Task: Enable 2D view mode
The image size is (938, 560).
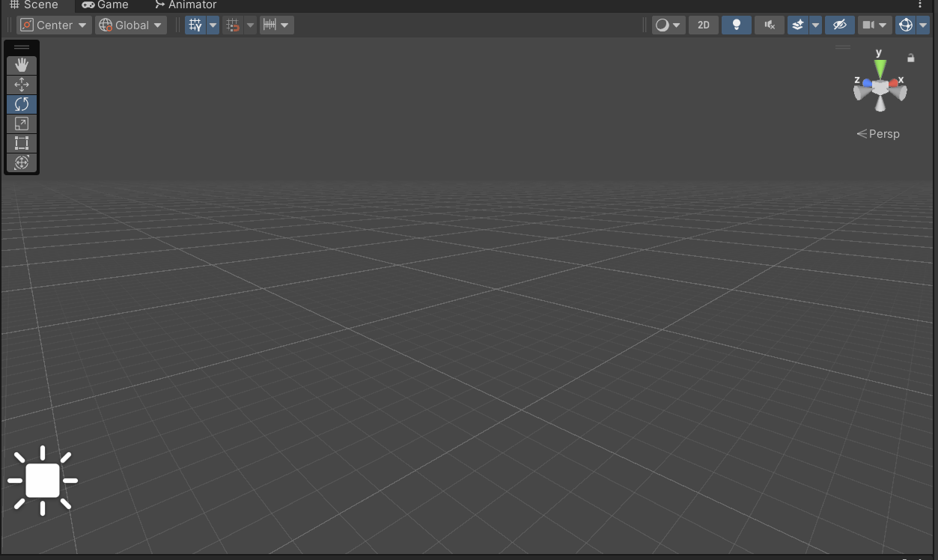Action: point(704,25)
